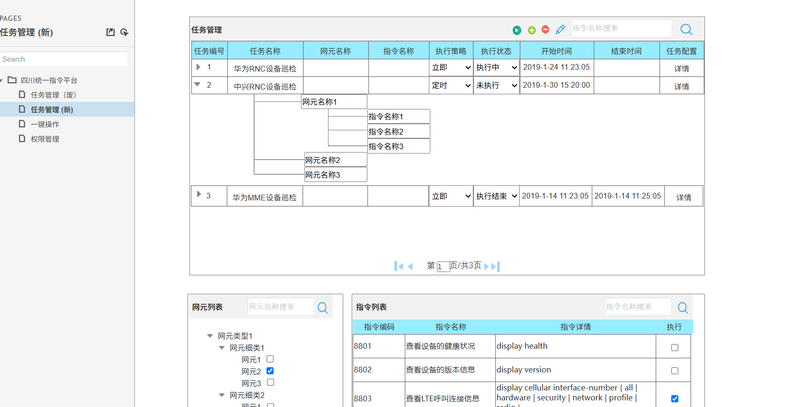Image resolution: width=800 pixels, height=407 pixels.
Task: Click search icon in 网元列表 panel
Action: tap(323, 308)
